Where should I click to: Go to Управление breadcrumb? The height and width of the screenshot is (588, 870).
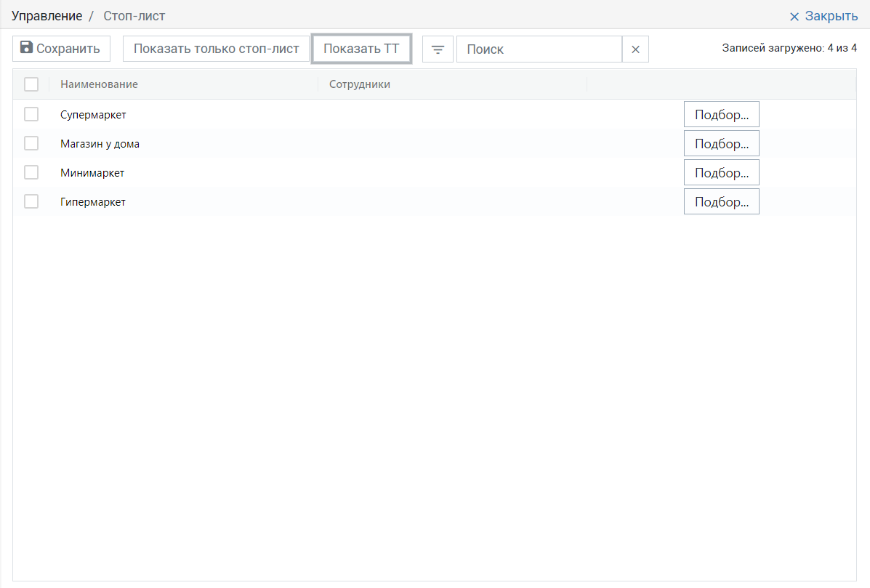pos(47,16)
